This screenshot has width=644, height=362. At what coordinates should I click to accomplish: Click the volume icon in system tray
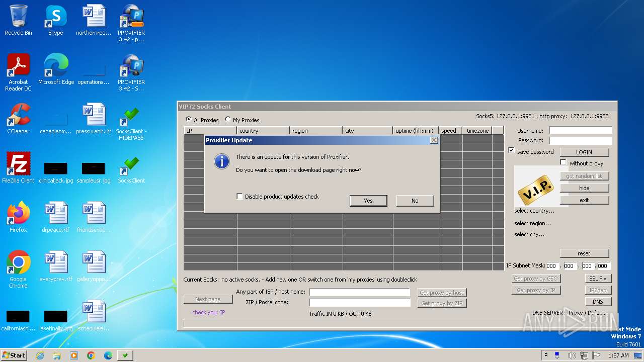[572, 355]
